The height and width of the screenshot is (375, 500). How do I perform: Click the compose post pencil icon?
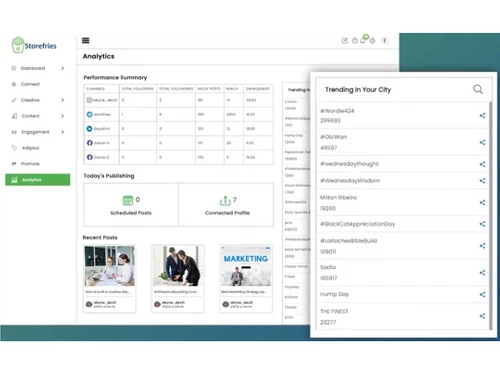tap(345, 41)
